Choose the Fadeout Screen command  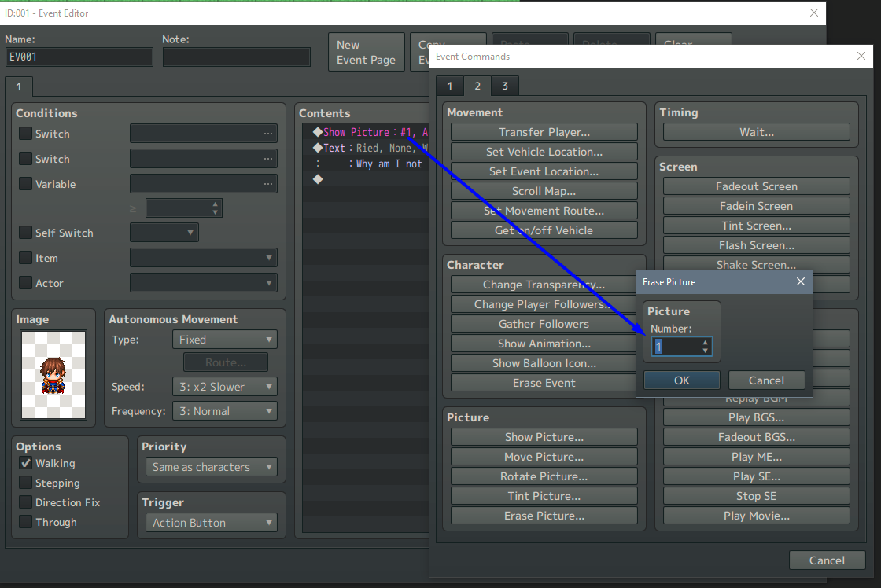(x=756, y=186)
